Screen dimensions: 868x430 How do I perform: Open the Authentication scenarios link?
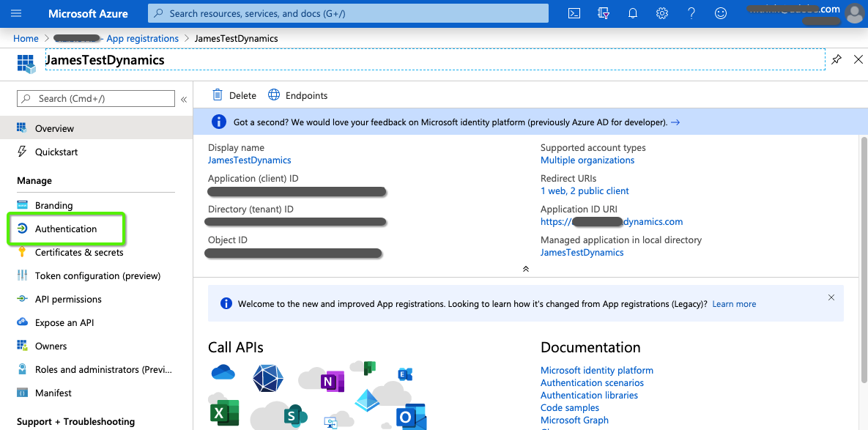[x=592, y=382]
